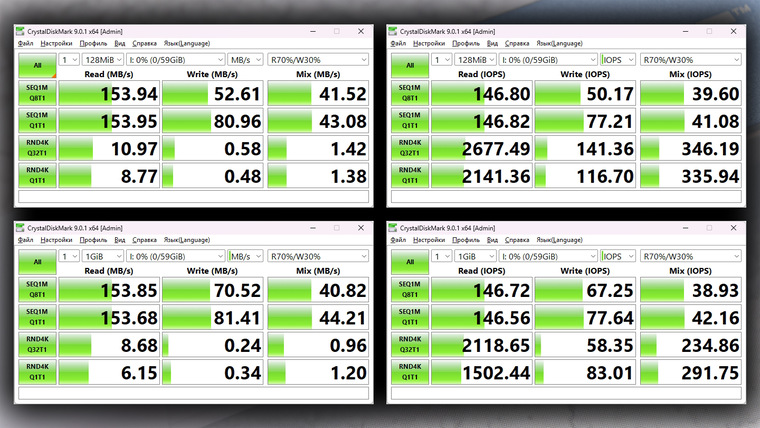
Task: Run RND4K Q32T1 test beside the 10.97 result
Action: click(x=37, y=148)
